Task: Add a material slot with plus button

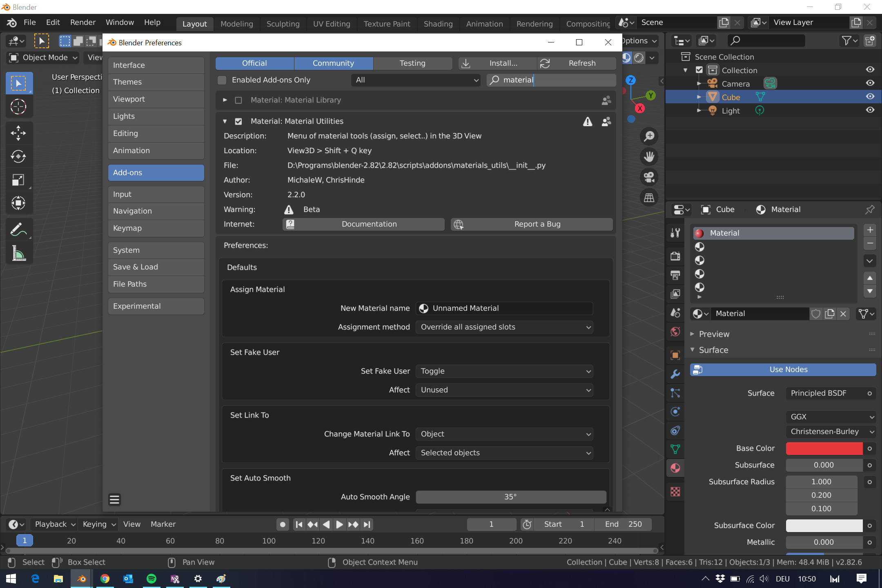Action: click(x=870, y=230)
